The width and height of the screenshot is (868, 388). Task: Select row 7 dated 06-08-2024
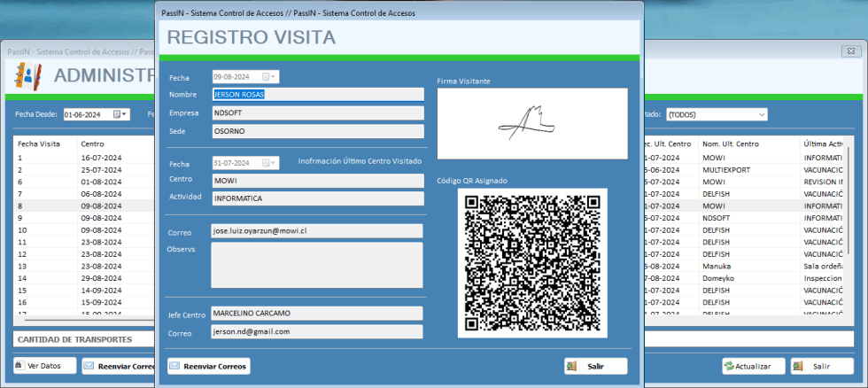pos(84,194)
